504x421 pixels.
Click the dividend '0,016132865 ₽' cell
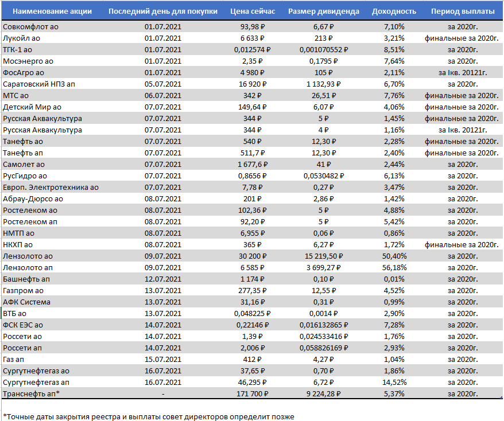[324, 325]
